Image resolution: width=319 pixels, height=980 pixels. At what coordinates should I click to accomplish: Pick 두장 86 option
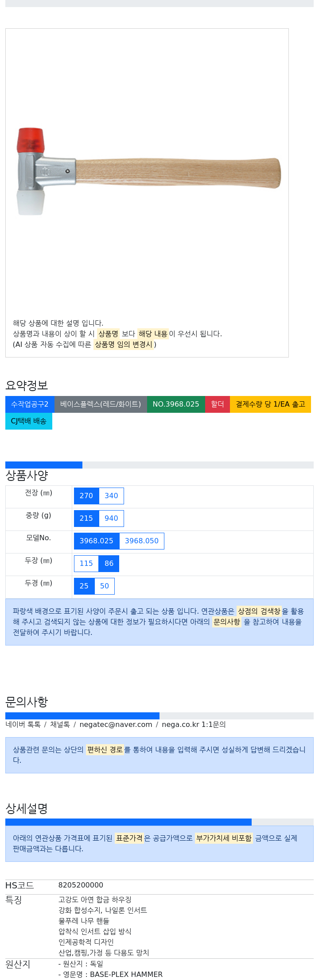109,564
